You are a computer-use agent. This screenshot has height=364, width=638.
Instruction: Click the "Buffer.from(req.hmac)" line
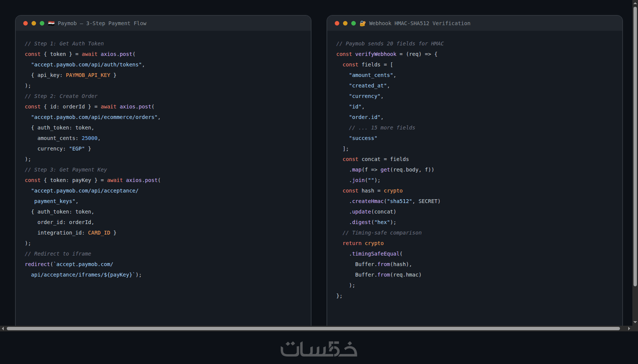point(388,275)
